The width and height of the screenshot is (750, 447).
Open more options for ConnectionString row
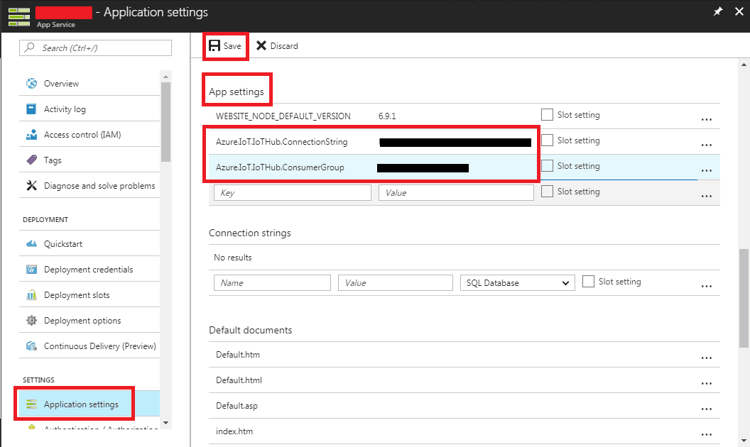coord(706,144)
